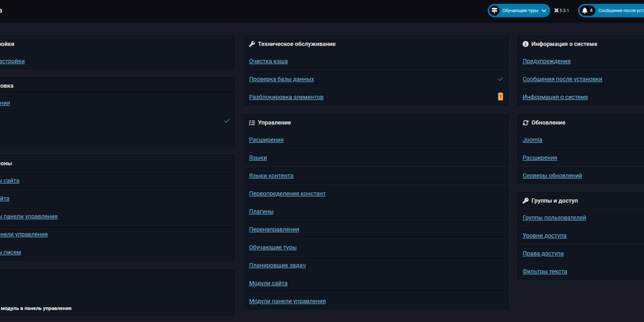The height and width of the screenshot is (322, 644).
Task: Select Joomla under Обновление
Action: coord(532,140)
